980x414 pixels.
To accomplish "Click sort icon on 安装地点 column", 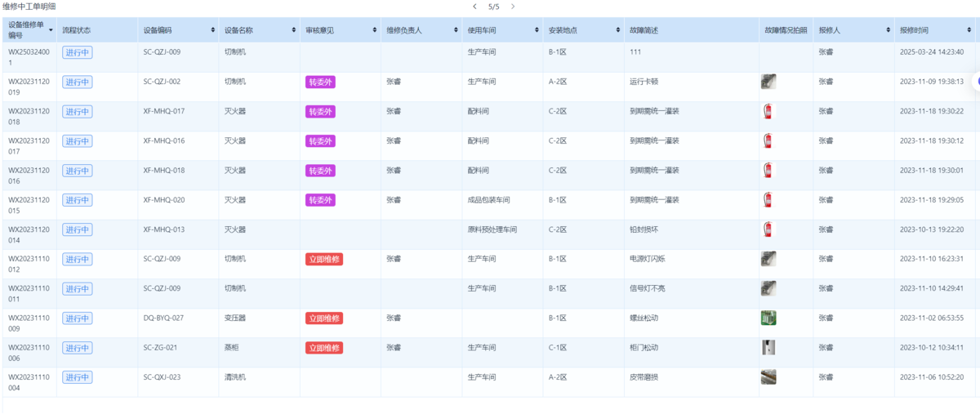I will pos(618,30).
